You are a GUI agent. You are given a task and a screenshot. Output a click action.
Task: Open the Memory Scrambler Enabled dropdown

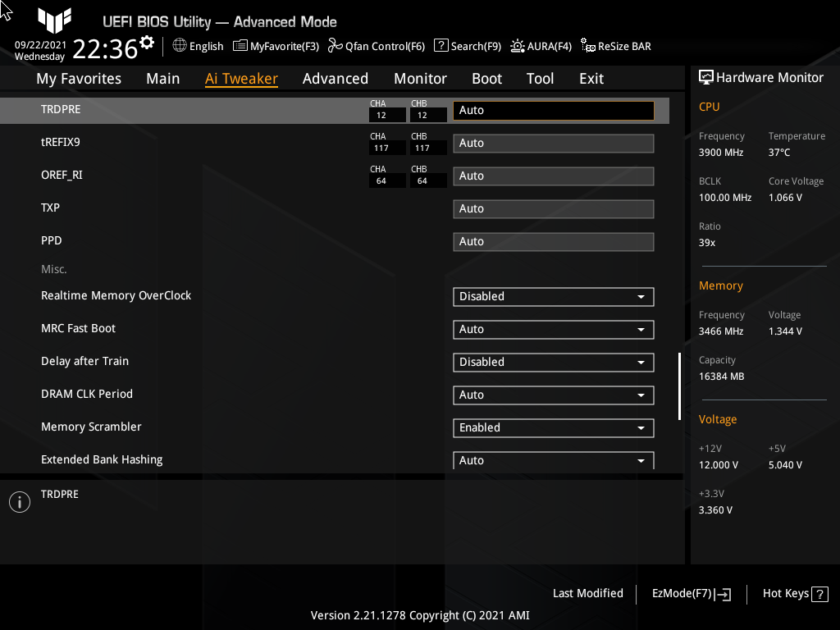tap(554, 428)
